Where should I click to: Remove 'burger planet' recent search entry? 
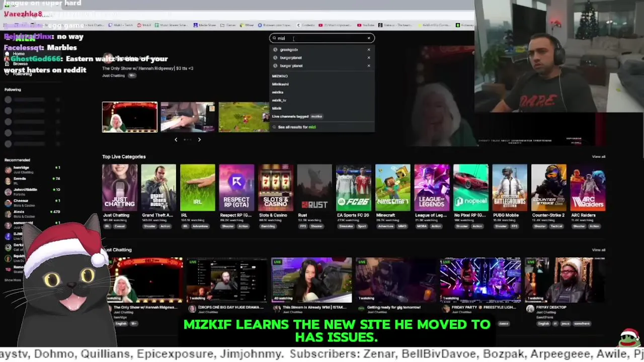(369, 66)
